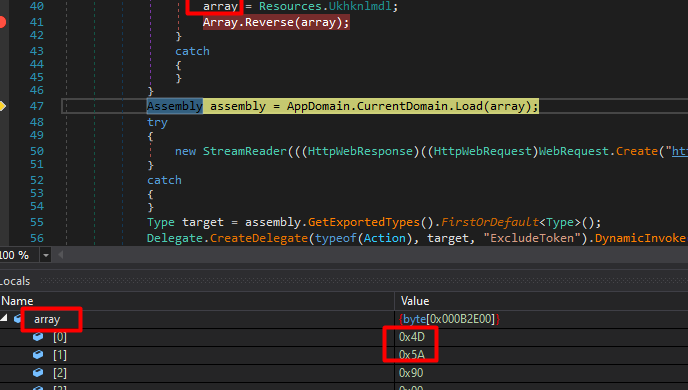Click the [1] element cube icon

click(38, 354)
